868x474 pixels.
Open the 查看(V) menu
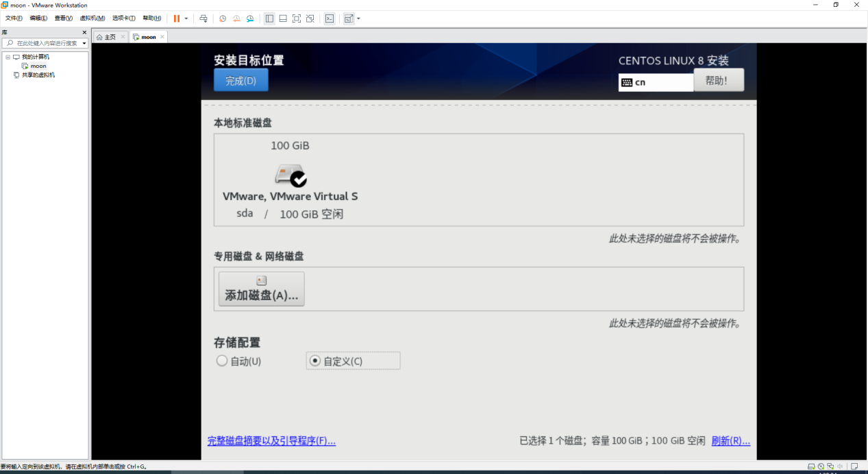[64, 18]
